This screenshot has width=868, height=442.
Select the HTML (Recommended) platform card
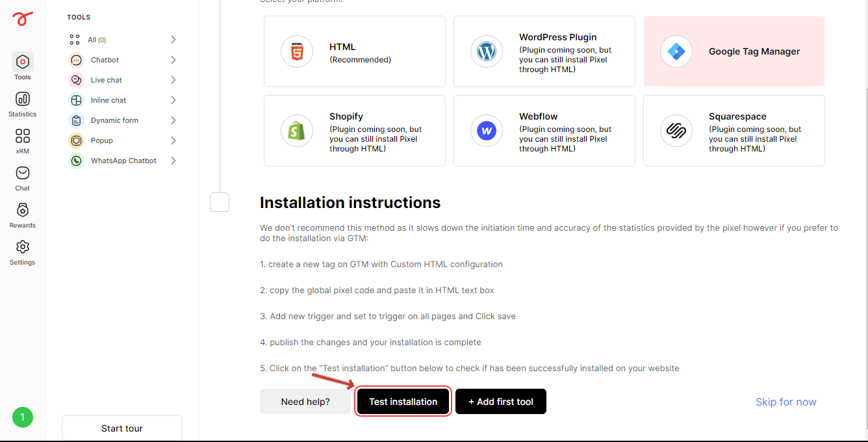coord(355,51)
